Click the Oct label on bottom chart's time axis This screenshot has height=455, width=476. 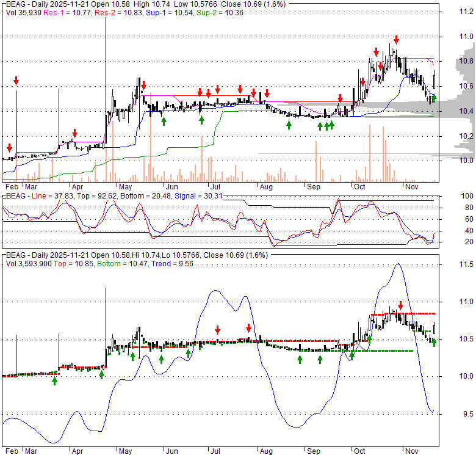tap(360, 451)
